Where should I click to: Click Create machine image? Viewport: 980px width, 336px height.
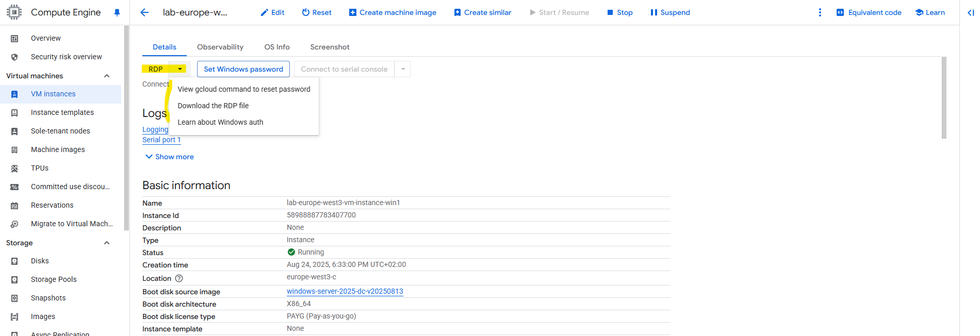click(x=393, y=12)
